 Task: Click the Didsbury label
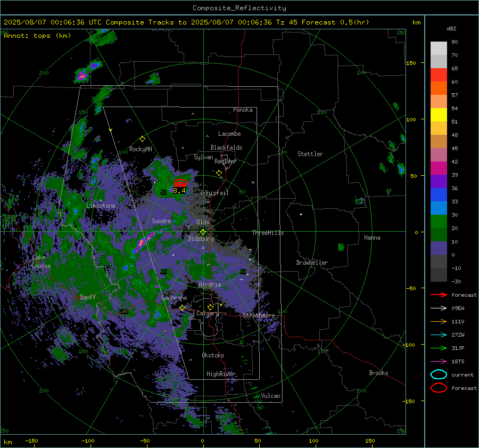tap(201, 239)
